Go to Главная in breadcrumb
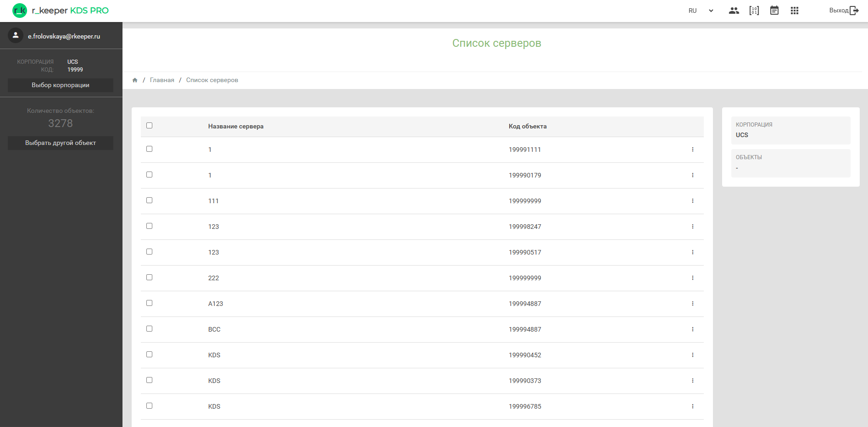 (x=162, y=80)
